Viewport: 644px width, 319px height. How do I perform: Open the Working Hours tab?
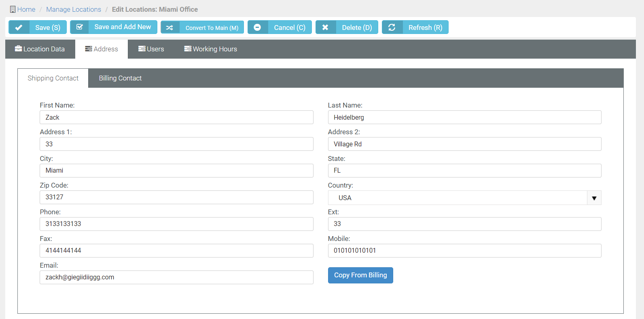tap(210, 49)
